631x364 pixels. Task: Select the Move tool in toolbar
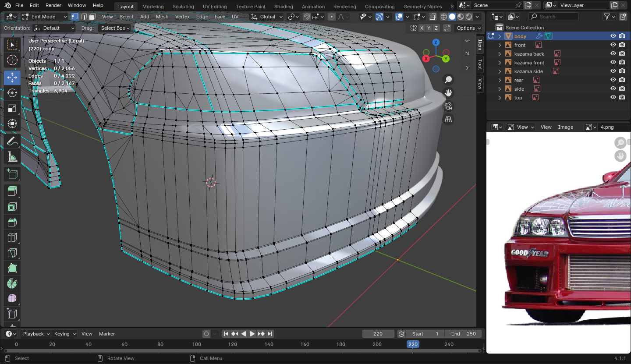point(12,78)
